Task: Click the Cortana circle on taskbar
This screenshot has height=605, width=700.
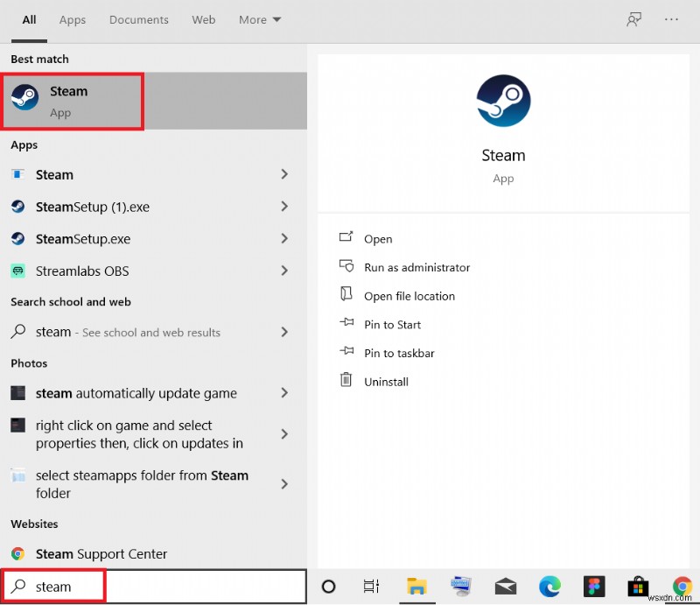Action: coord(329,587)
